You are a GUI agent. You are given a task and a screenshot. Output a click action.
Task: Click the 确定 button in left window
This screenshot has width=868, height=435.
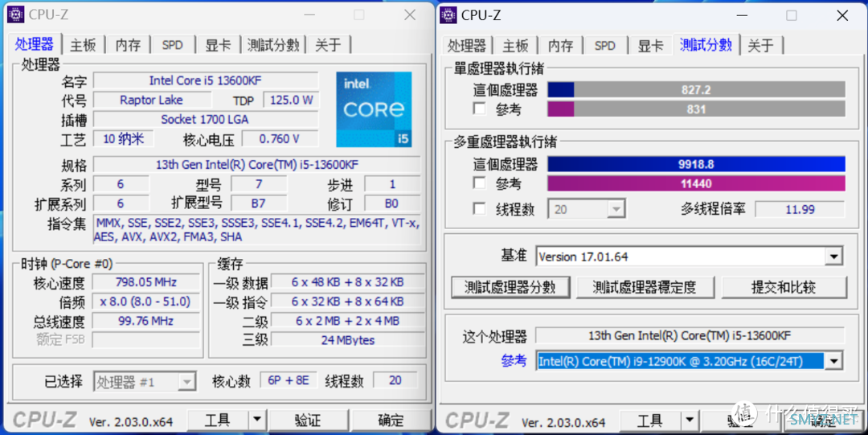391,420
